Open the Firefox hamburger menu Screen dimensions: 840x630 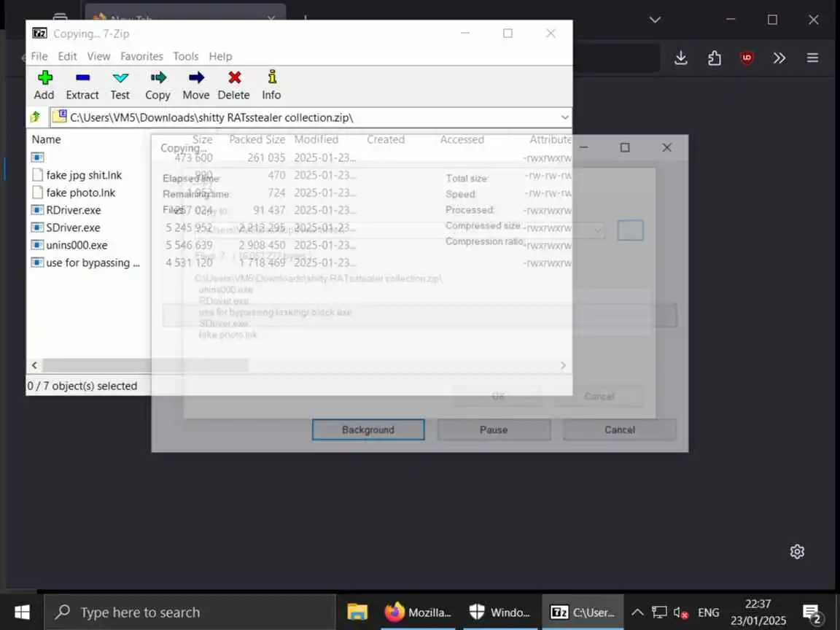pos(813,58)
